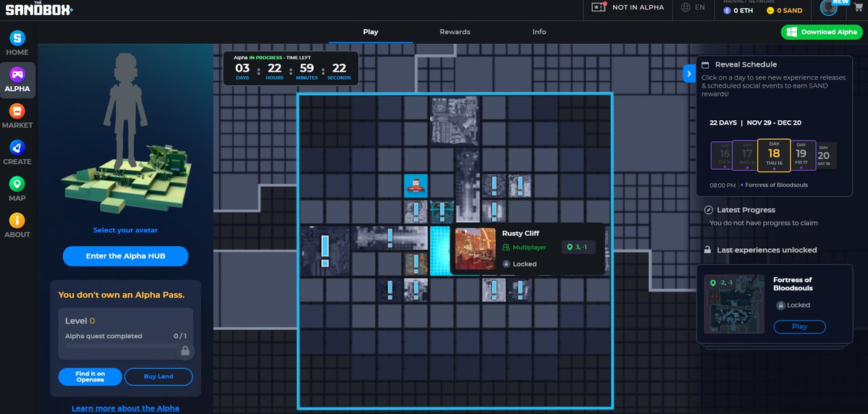Click the Ethereum coin icon
This screenshot has height=414, width=868.
727,11
